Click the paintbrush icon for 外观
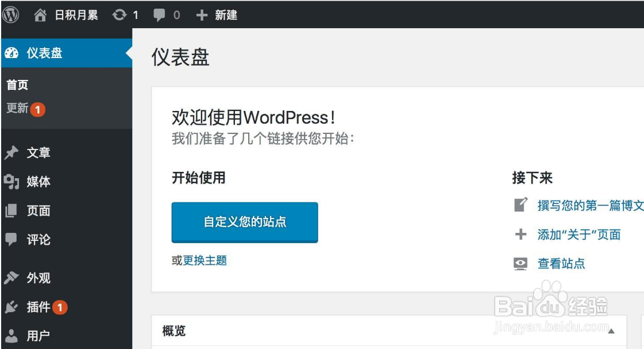644x349 pixels. pos(11,278)
